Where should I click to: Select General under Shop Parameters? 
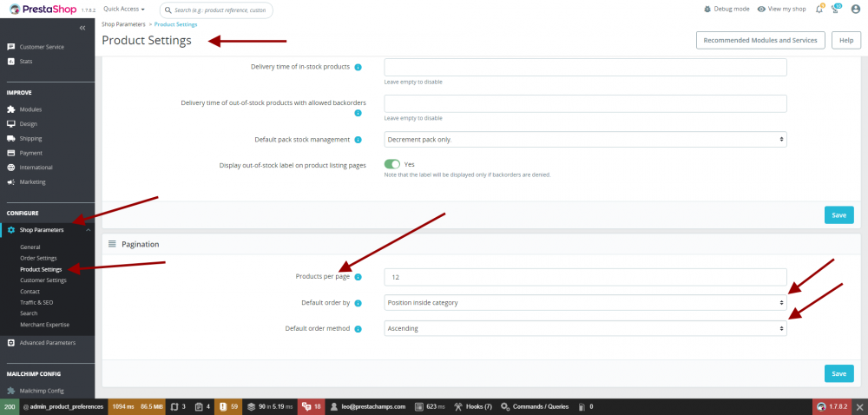[x=30, y=247]
